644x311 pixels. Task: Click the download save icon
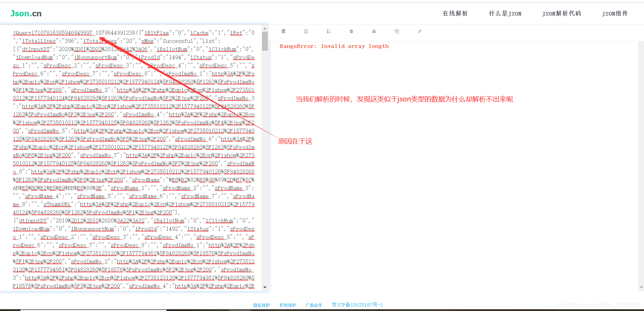pos(374,31)
